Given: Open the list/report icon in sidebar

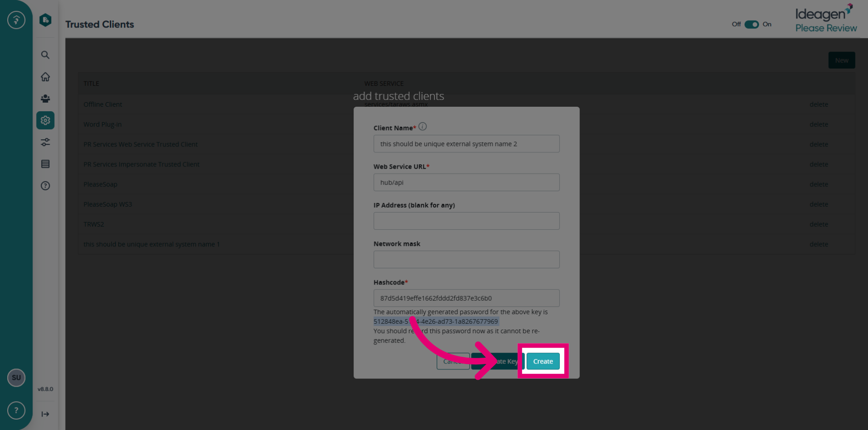Looking at the screenshot, I should click(45, 164).
